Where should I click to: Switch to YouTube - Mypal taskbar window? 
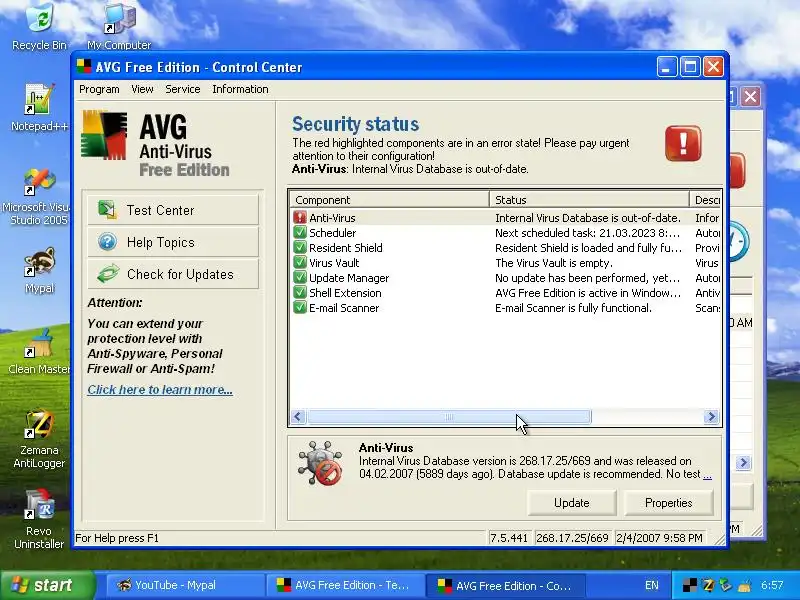click(185, 585)
